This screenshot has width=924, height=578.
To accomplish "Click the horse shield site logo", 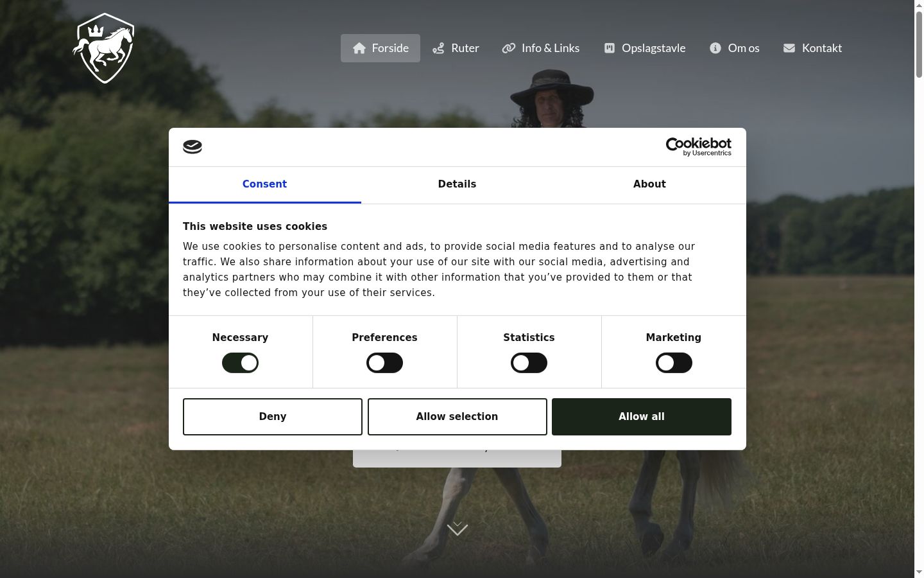I will [x=104, y=48].
